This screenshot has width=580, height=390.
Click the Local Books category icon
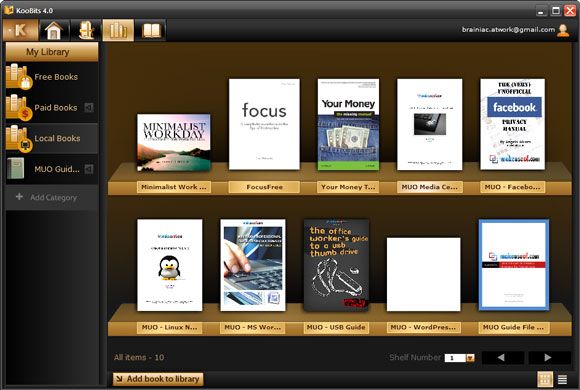[x=18, y=138]
